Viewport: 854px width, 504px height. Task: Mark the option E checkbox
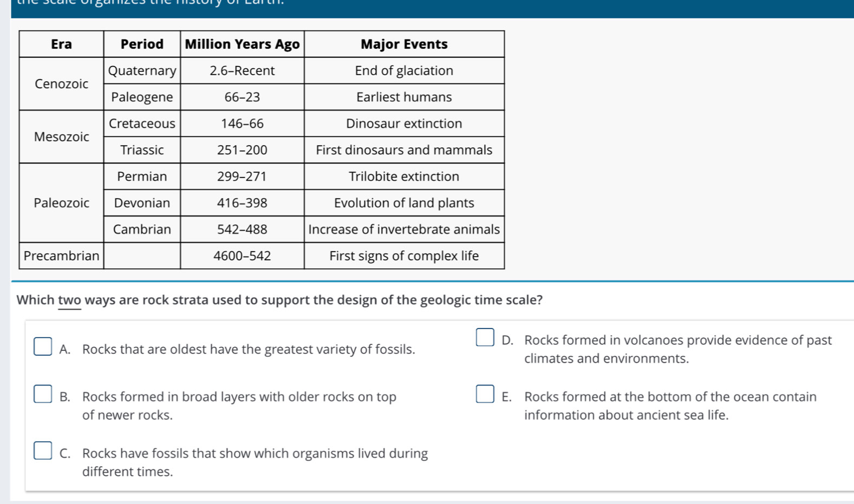point(485,394)
